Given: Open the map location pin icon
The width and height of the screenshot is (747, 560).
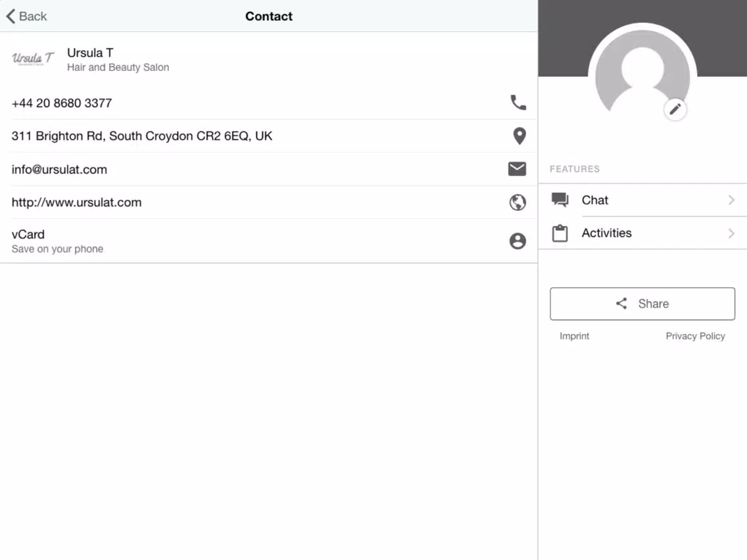Looking at the screenshot, I should click(519, 135).
